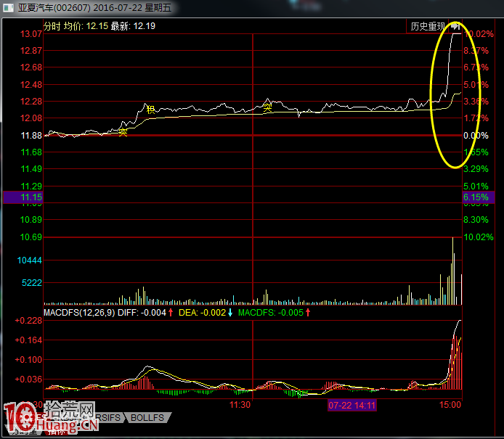Click the 最新: 12.19 latest price readout
Screen dimensions: 504x439
[x=133, y=26]
